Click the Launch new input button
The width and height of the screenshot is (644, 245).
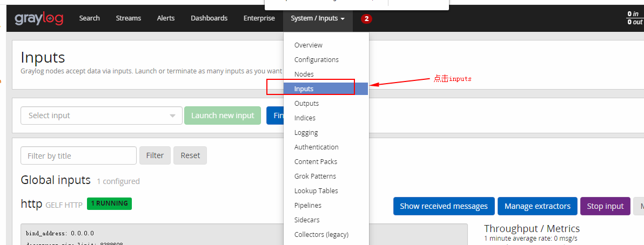(x=223, y=115)
